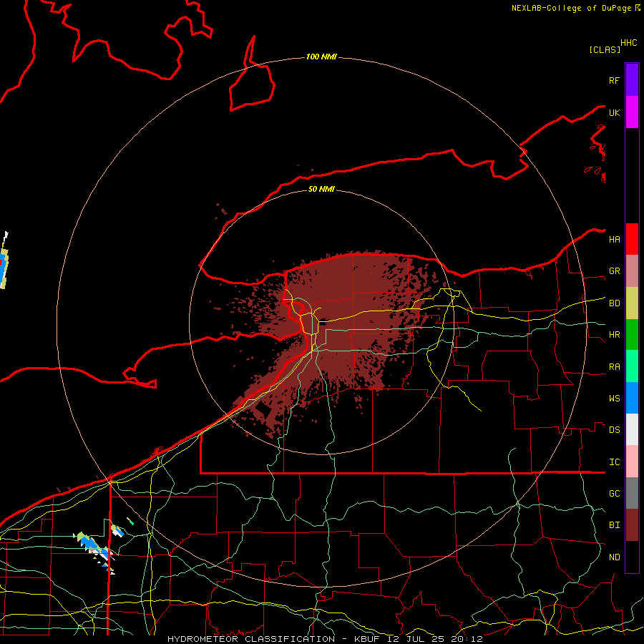Click the RA legend label

[615, 367]
